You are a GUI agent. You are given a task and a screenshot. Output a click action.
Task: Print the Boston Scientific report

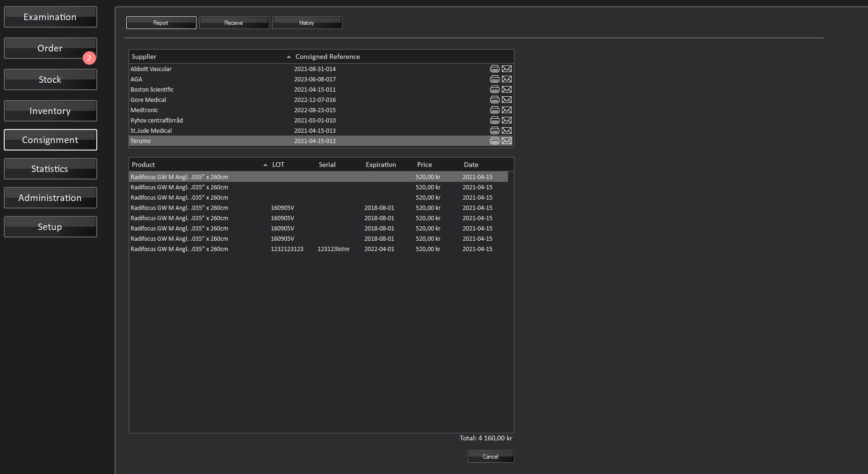click(x=494, y=89)
